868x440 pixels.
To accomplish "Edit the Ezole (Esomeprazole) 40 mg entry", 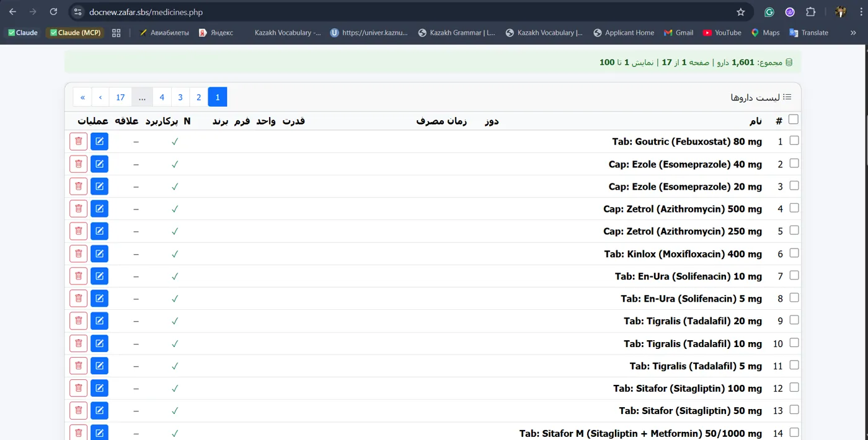I will (x=99, y=164).
